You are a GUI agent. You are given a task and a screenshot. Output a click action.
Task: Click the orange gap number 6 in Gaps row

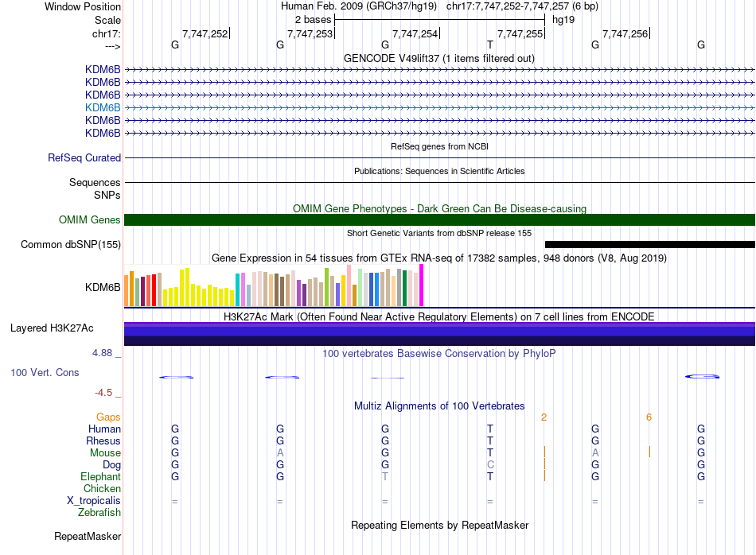649,417
